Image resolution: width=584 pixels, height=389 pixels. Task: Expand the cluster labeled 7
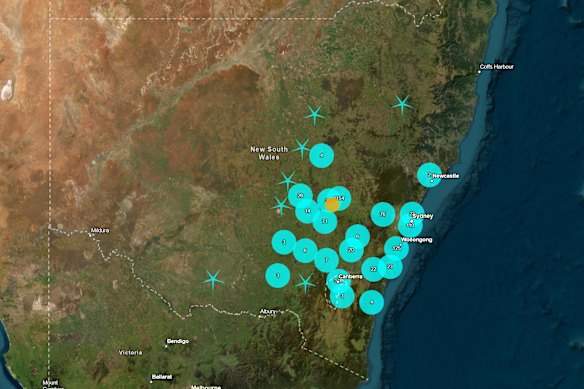[327, 260]
